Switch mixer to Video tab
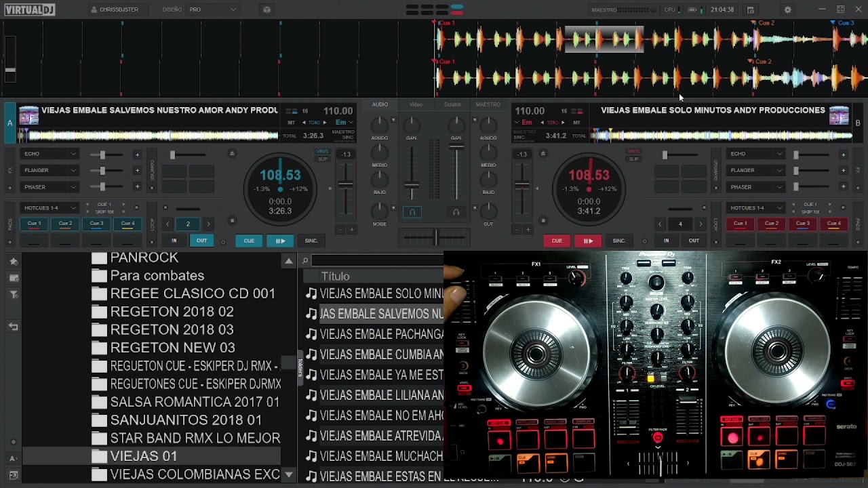Screen dimensions: 868x488 coord(416,104)
